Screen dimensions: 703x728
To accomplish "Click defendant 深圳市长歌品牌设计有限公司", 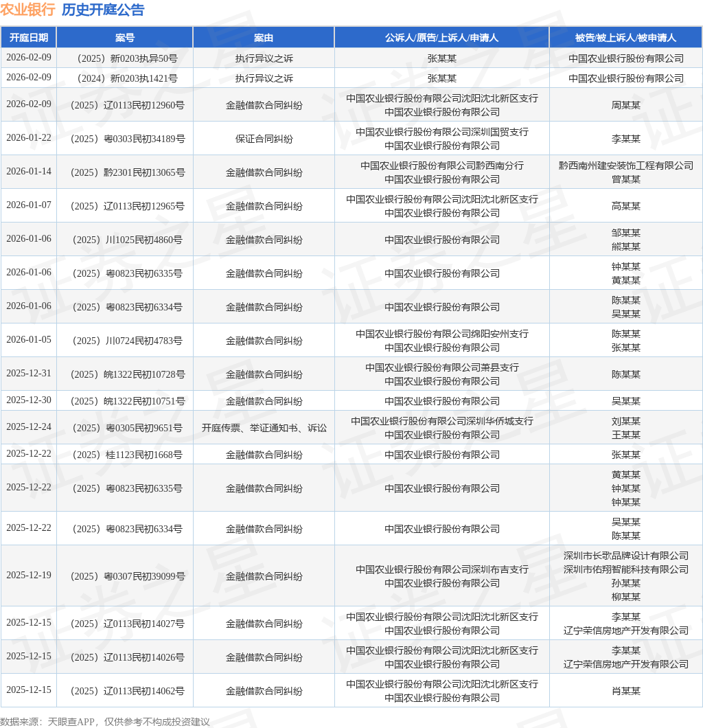I will click(x=625, y=556).
